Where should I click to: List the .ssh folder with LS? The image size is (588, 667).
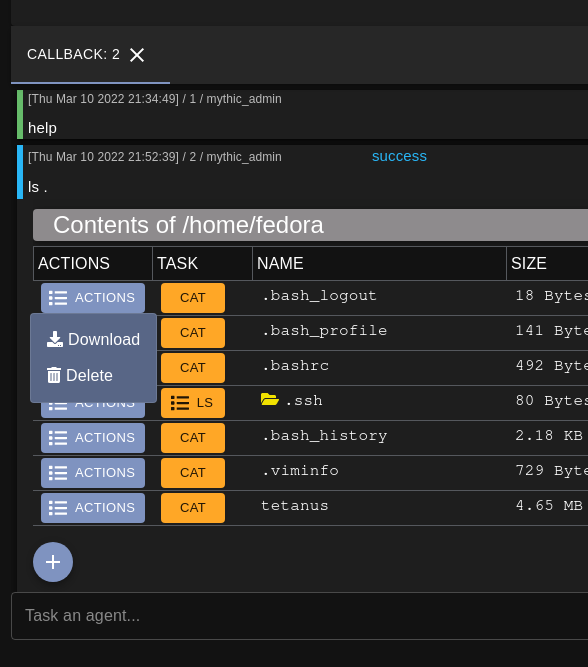point(193,403)
